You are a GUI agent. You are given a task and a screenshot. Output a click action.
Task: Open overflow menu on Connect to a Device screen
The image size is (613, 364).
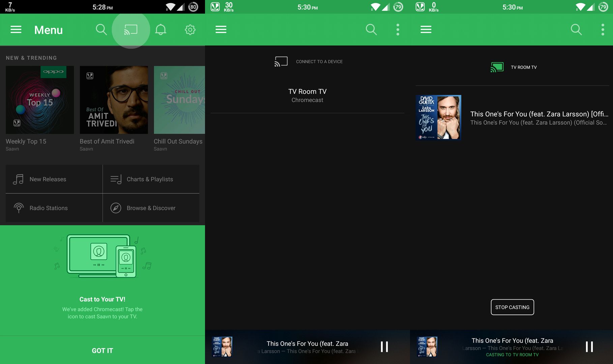coord(398,30)
